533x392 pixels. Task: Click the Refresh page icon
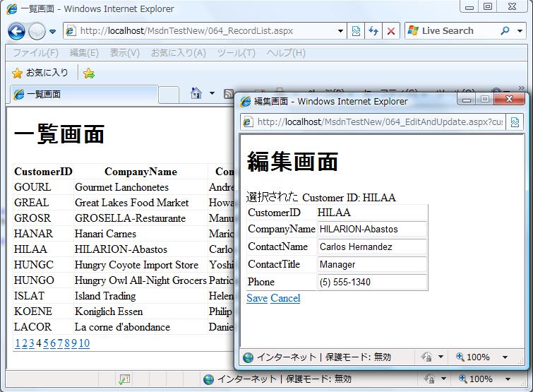[x=373, y=31]
